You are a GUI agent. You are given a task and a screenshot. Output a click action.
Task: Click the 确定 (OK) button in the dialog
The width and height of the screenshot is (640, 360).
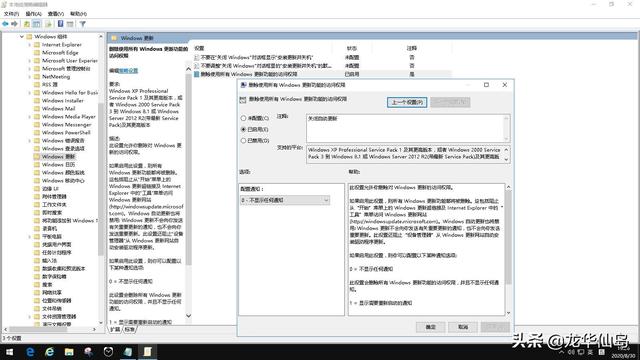point(431,327)
